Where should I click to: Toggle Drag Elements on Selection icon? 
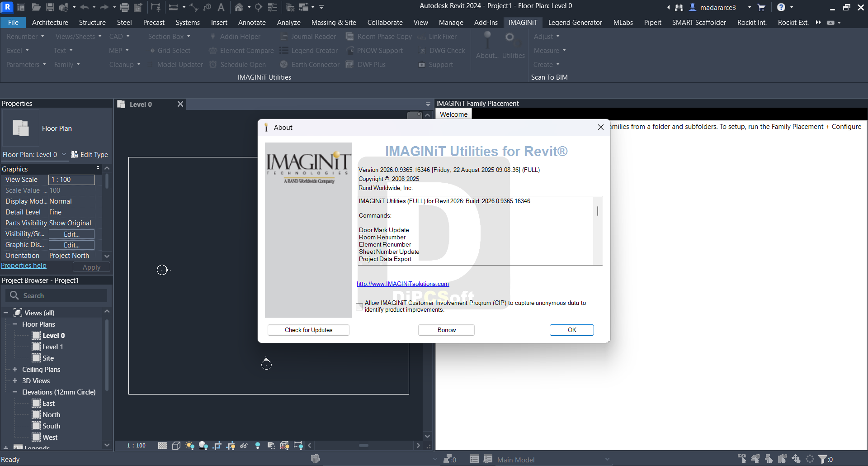tap(796, 459)
